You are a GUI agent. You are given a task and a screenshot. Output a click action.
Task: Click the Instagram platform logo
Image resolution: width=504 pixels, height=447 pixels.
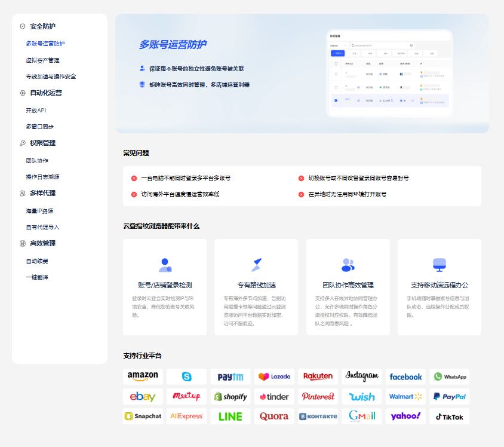(362, 376)
